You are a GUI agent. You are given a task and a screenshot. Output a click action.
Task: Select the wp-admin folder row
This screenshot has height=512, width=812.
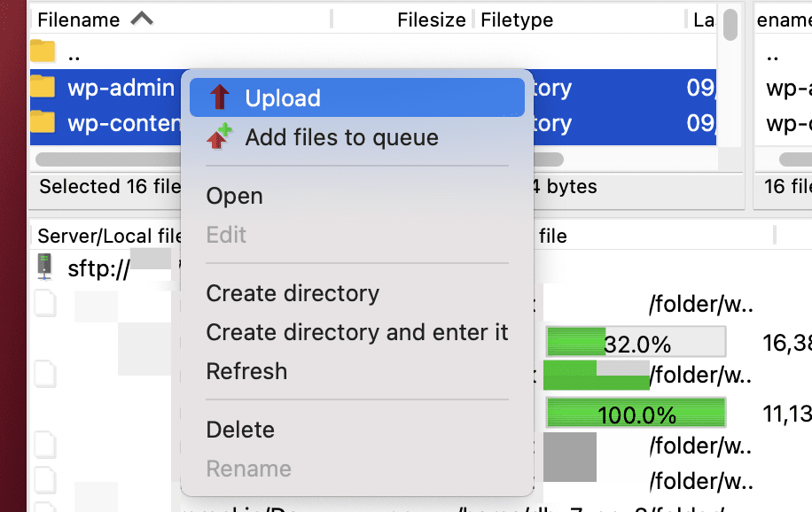[x=373, y=87]
